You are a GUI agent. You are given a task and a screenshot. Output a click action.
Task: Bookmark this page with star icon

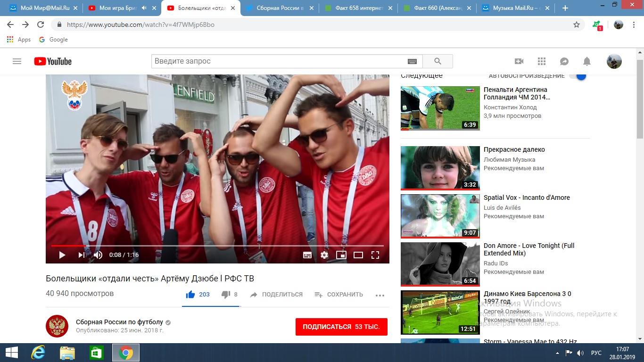576,25
